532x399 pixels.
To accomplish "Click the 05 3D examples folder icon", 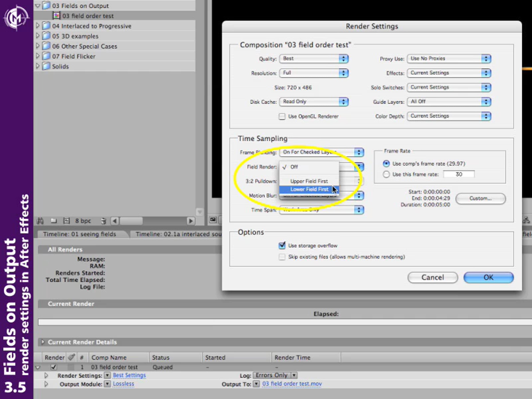I will [x=46, y=36].
